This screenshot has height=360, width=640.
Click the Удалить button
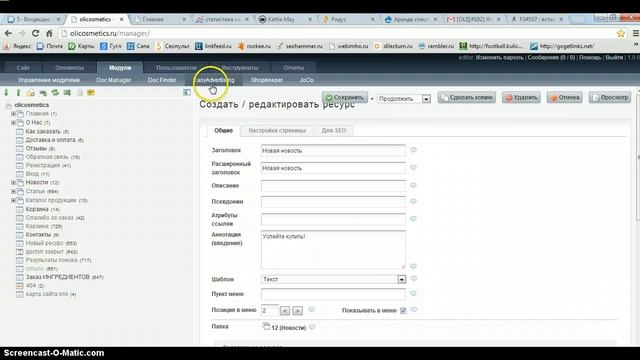522,98
